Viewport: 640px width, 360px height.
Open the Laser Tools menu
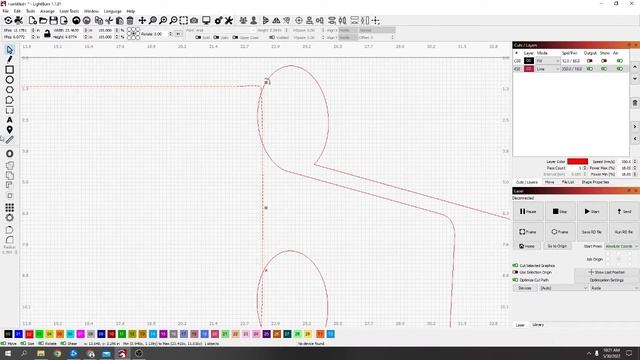tap(69, 11)
